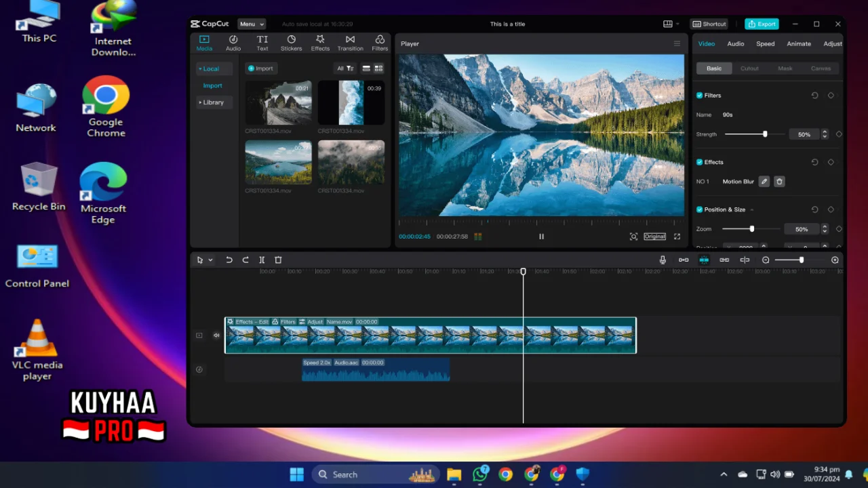Adjust Strength value stepper
Image resolution: width=868 pixels, height=488 pixels.
click(825, 134)
